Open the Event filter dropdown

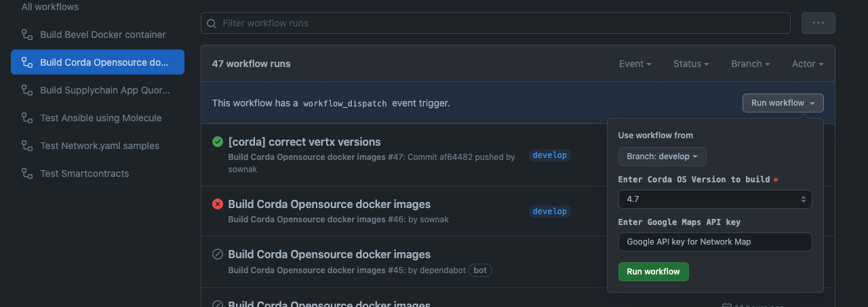635,64
